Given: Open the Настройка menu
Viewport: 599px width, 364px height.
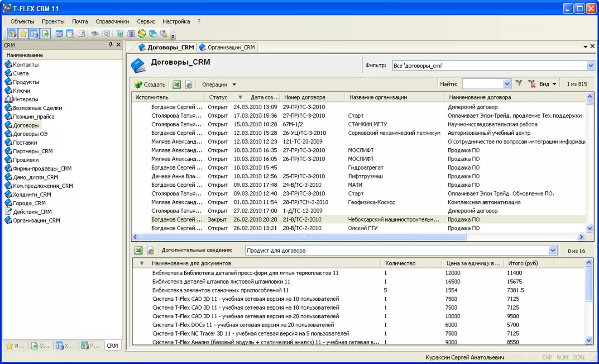Looking at the screenshot, I should [176, 21].
